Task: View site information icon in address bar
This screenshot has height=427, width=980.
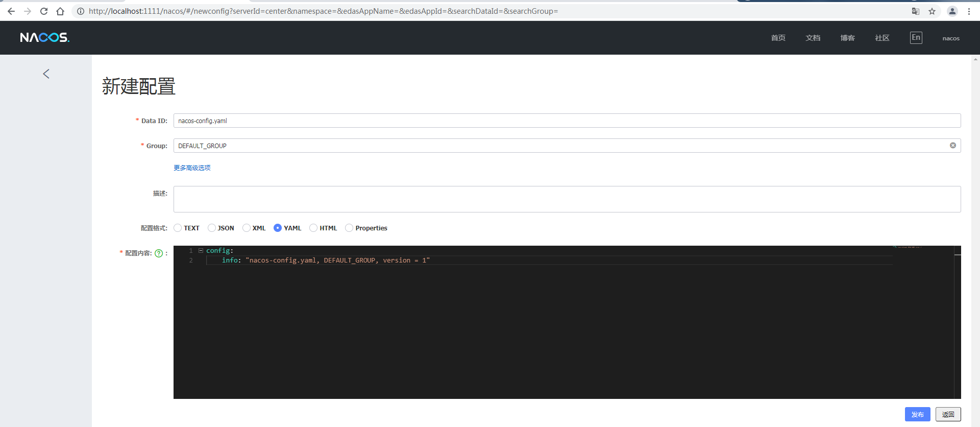Action: click(x=81, y=11)
